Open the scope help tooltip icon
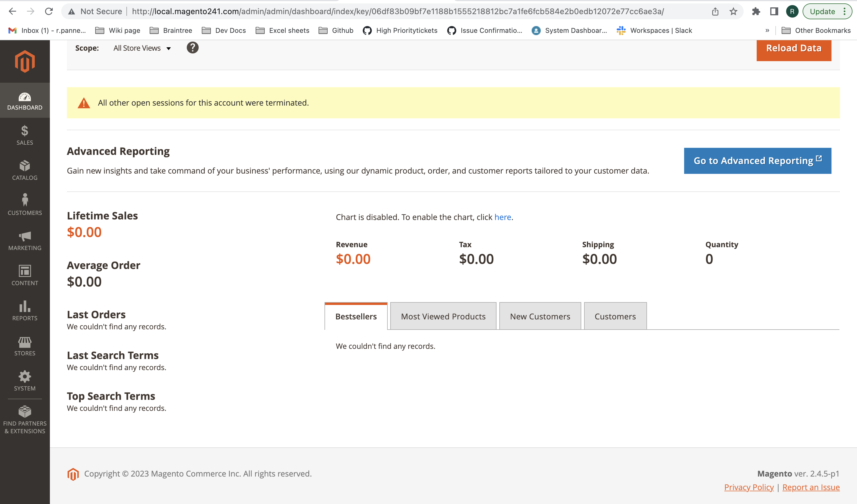The height and width of the screenshot is (504, 857). [192, 48]
